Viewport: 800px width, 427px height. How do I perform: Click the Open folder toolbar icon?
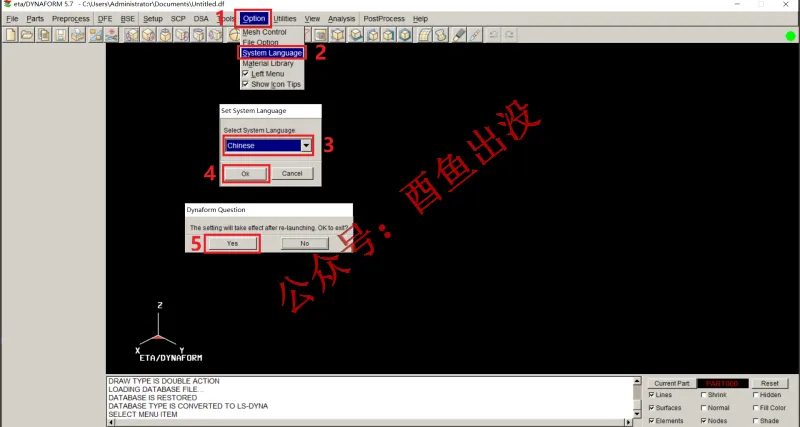click(27, 35)
